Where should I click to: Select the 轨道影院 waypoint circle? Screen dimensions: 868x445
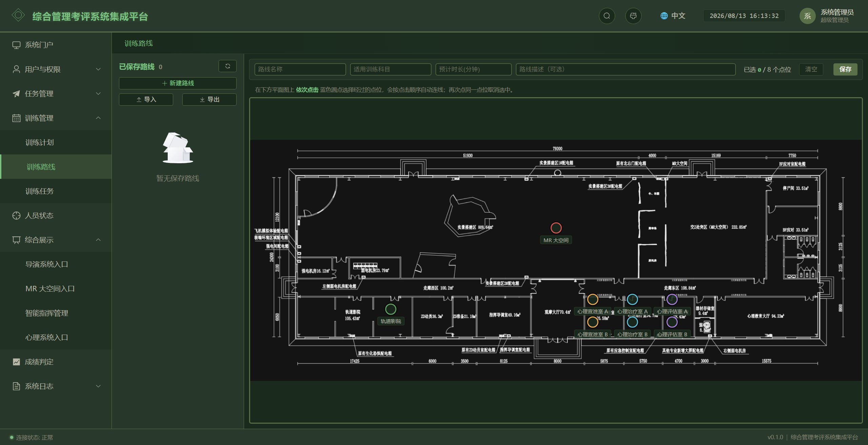tap(390, 309)
